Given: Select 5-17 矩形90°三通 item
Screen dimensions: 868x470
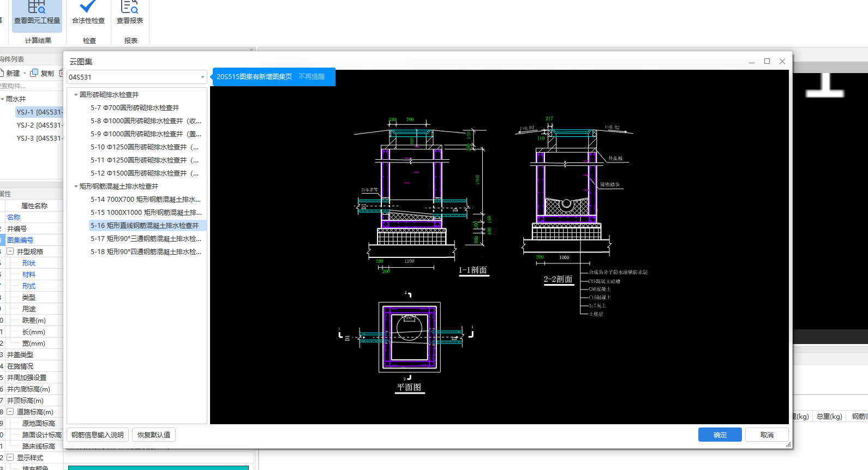Looking at the screenshot, I should (x=146, y=238).
